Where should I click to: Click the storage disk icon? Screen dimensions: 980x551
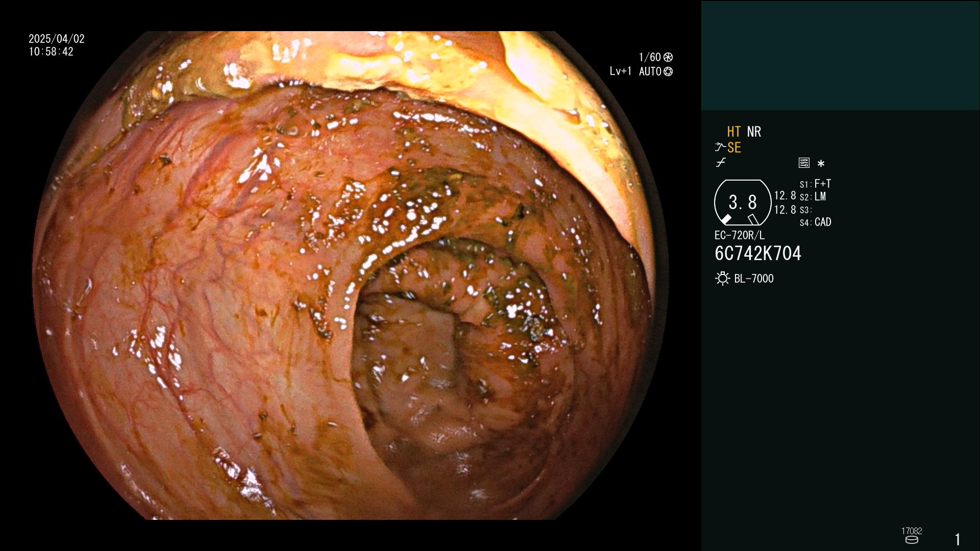[x=912, y=540]
